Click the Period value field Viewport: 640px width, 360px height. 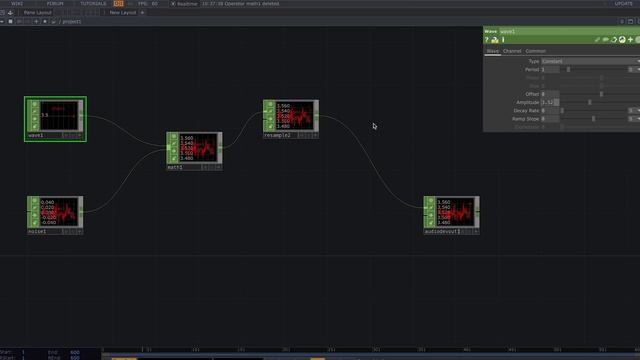point(550,70)
